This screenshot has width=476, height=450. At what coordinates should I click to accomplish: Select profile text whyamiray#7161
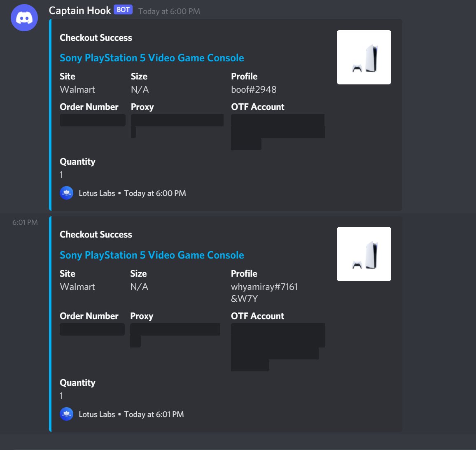264,287
